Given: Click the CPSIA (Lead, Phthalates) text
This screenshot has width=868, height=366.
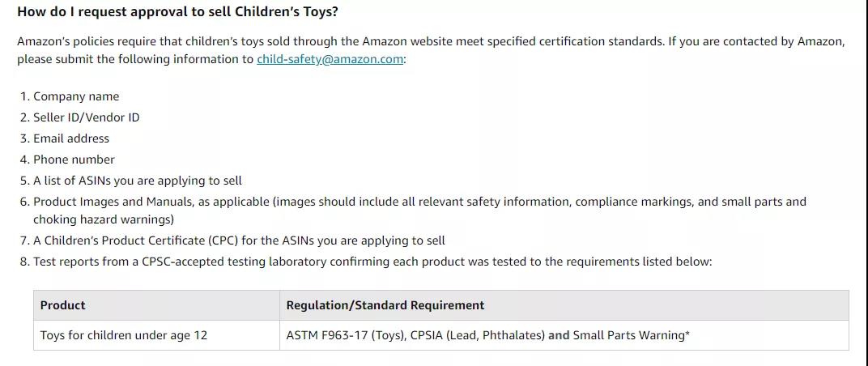Looking at the screenshot, I should click(x=478, y=335).
